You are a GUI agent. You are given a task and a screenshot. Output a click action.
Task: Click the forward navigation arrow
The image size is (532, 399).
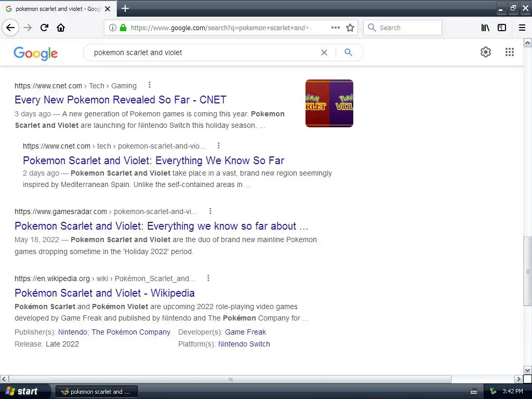pos(28,28)
